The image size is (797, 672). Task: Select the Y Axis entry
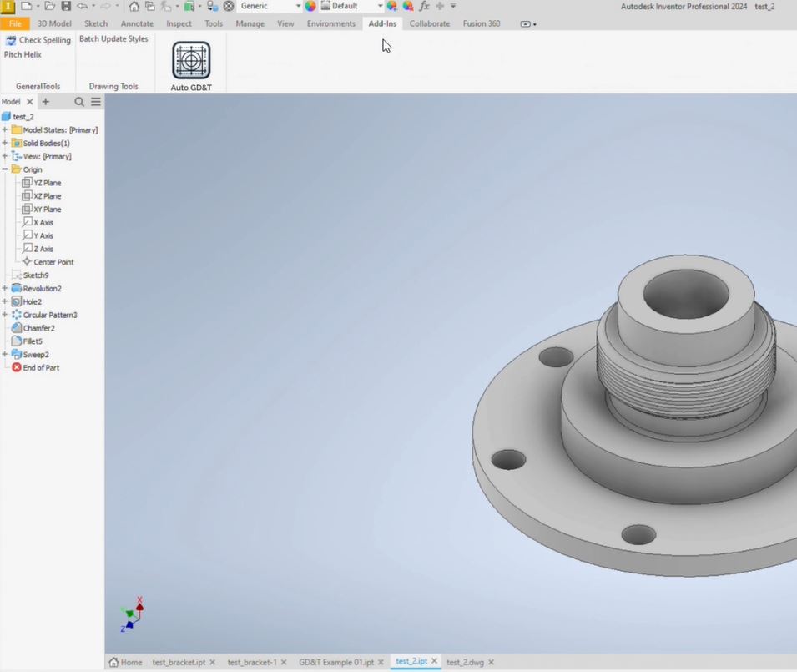tap(38, 235)
